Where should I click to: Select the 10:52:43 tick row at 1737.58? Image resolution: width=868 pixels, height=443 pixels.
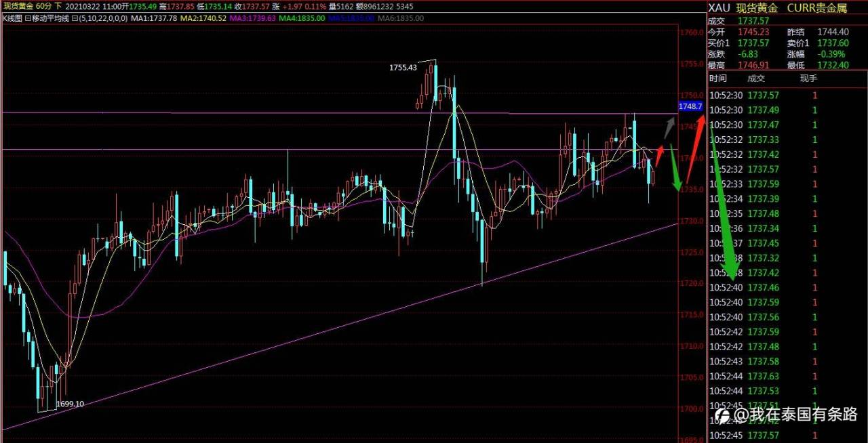(x=787, y=361)
